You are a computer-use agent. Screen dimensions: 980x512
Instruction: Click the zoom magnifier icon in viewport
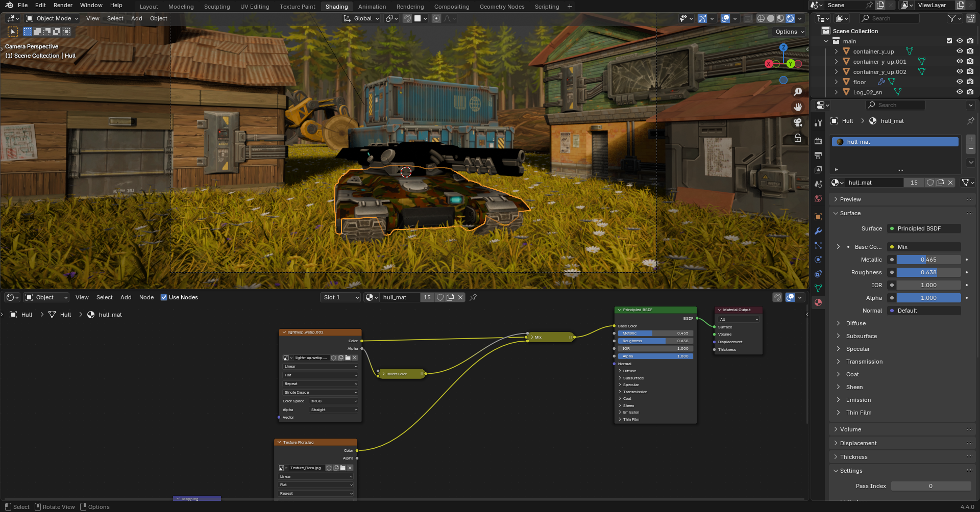click(x=798, y=92)
